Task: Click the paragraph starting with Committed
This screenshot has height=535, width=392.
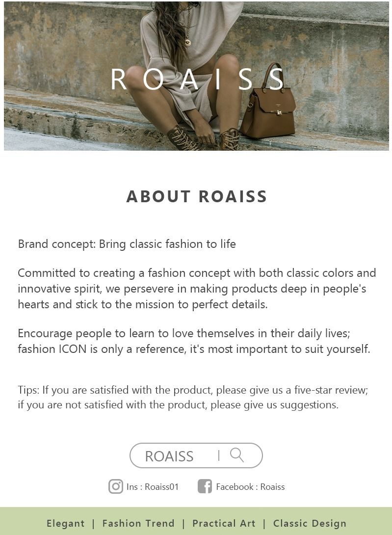Action: click(196, 288)
